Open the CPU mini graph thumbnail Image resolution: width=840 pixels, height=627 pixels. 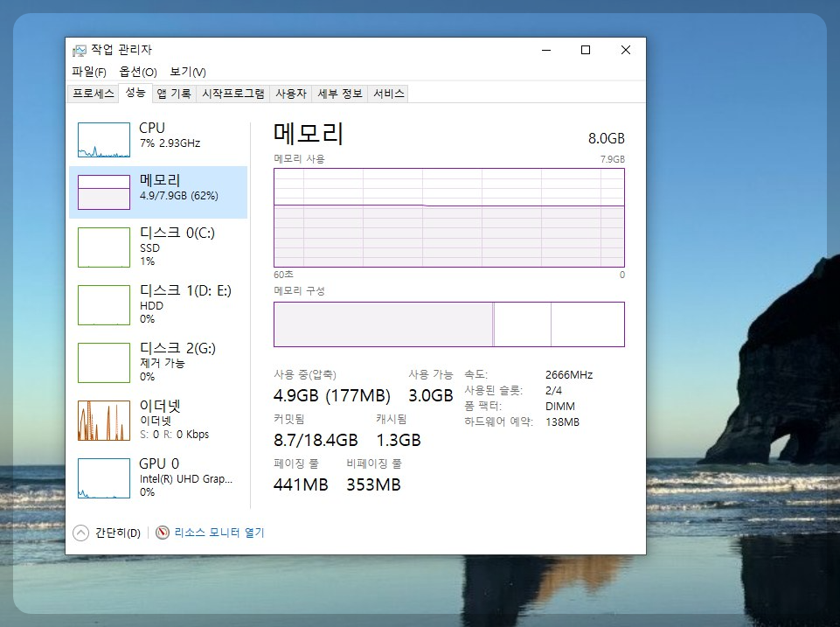(x=104, y=140)
